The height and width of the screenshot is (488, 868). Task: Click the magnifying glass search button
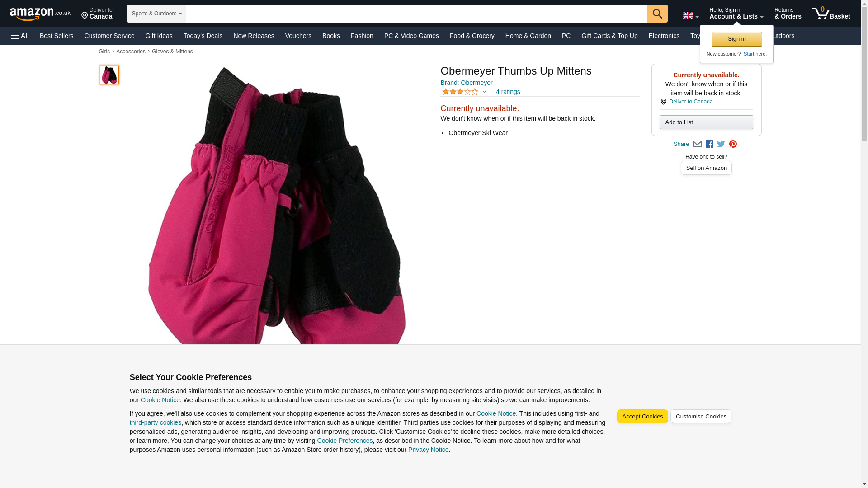657,14
